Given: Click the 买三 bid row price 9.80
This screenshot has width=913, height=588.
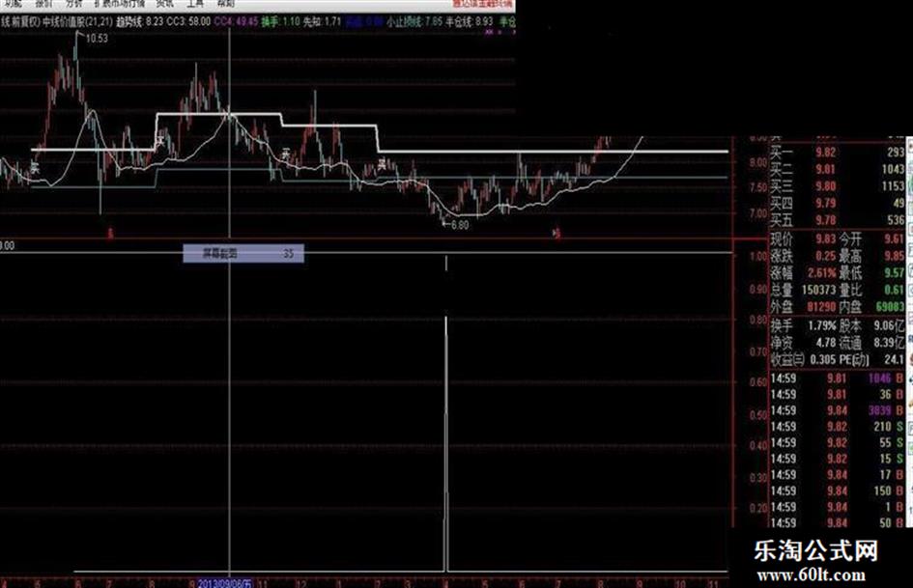Looking at the screenshot, I should coord(826,186).
